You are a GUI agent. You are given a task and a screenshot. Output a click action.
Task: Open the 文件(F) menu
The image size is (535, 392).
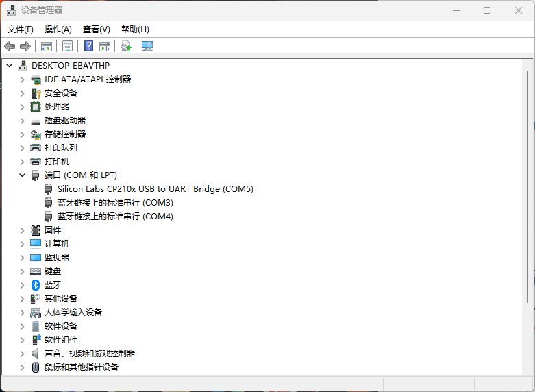pyautogui.click(x=21, y=29)
